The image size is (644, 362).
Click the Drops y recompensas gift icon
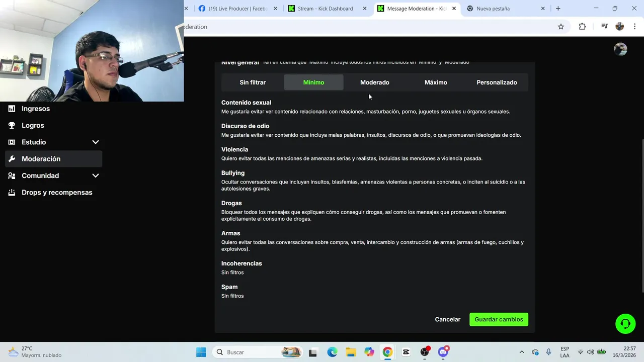point(12,193)
